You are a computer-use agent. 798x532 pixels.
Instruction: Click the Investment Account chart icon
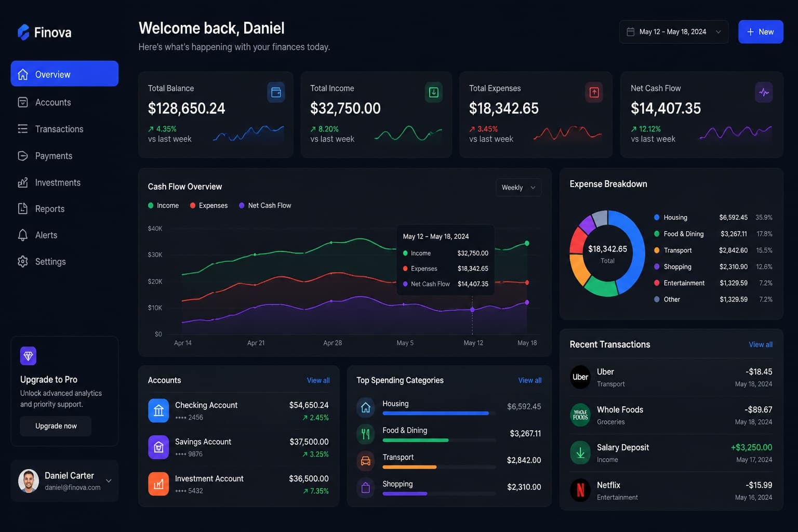click(158, 484)
